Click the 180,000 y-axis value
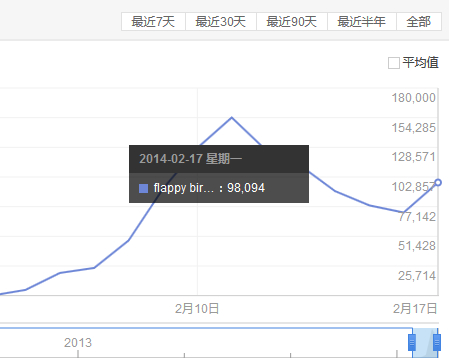Image resolution: width=449 pixels, height=361 pixels. (x=414, y=98)
